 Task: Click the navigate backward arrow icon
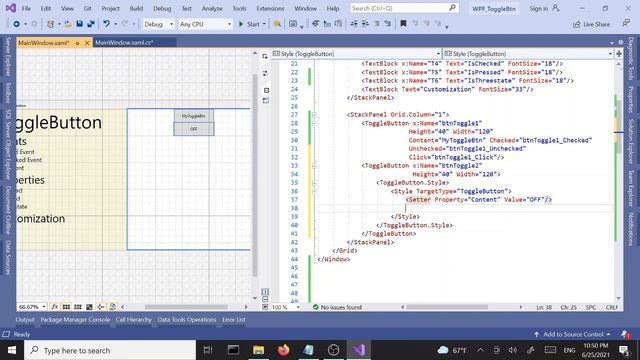16,24
